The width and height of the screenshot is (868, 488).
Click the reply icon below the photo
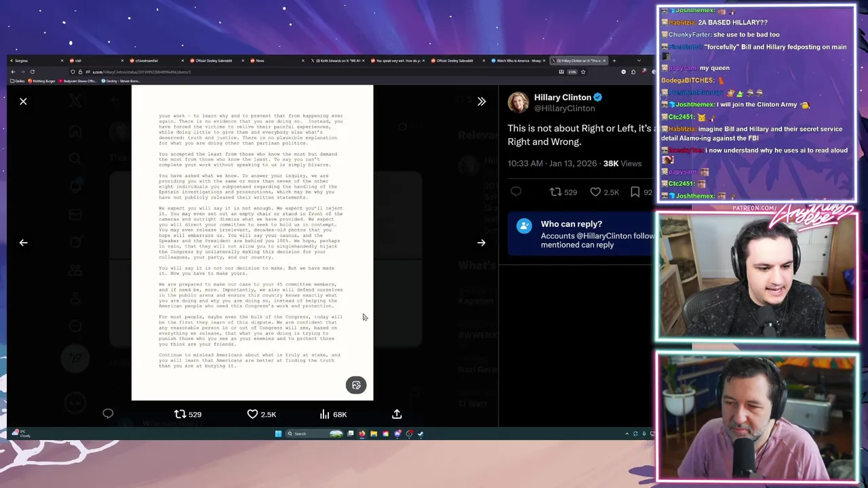pos(108,413)
